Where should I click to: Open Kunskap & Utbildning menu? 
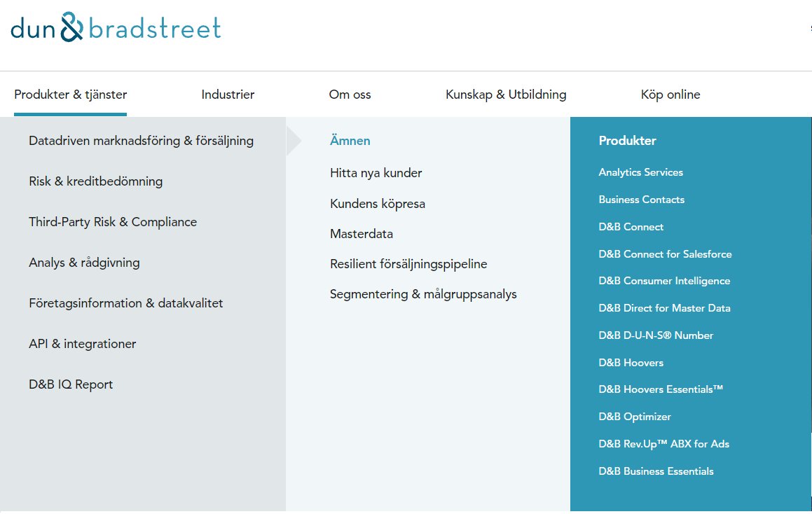(506, 95)
